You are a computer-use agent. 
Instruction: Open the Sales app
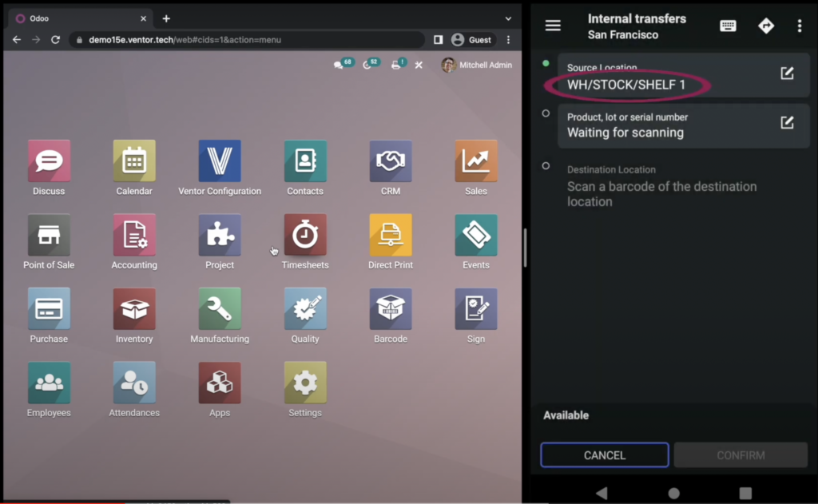476,161
